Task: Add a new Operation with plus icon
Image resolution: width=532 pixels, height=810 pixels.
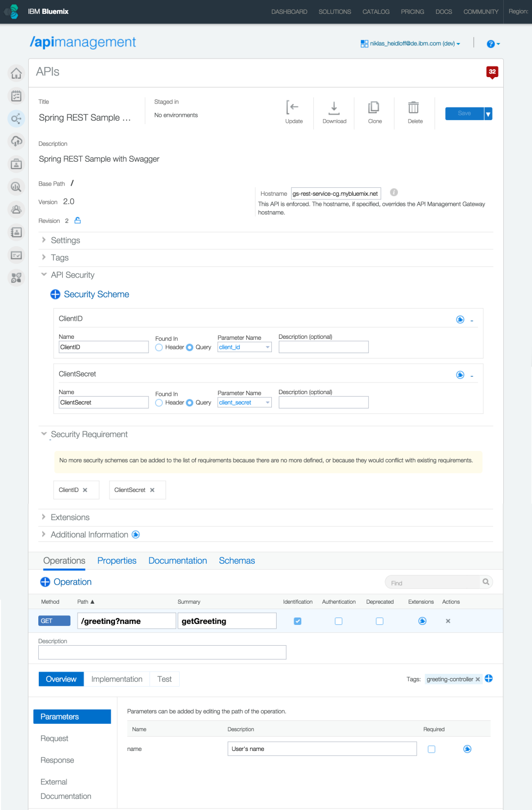Action: click(45, 582)
